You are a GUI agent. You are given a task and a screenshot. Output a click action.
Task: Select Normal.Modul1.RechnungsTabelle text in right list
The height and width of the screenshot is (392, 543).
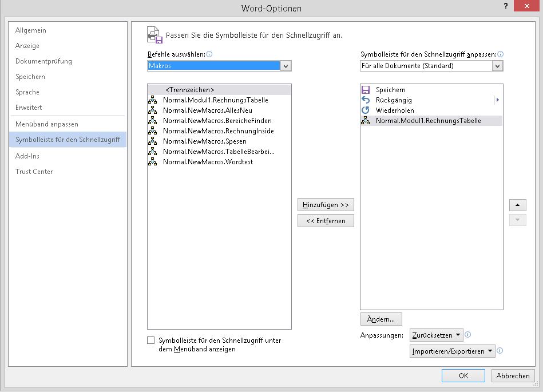[x=429, y=121]
